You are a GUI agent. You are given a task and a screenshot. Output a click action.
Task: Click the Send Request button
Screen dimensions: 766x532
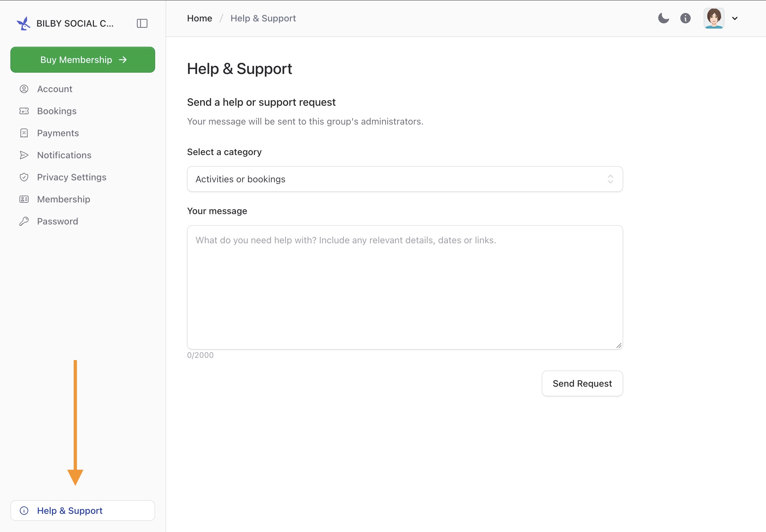pyautogui.click(x=582, y=383)
